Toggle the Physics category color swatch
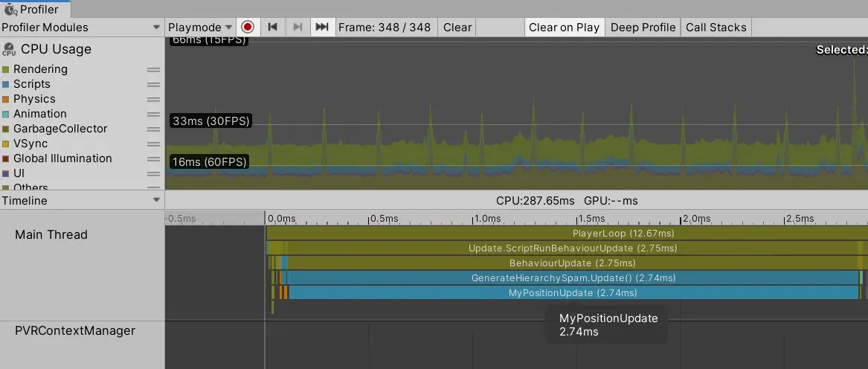The image size is (868, 369). coord(5,100)
